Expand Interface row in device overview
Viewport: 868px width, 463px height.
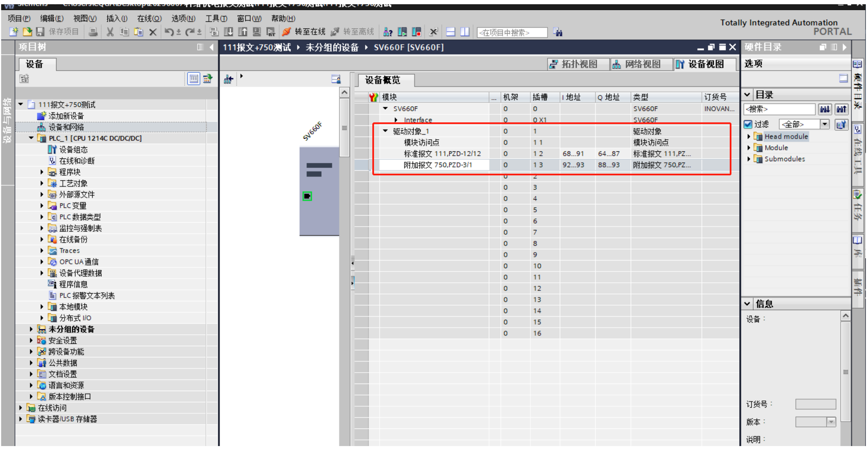(x=396, y=120)
